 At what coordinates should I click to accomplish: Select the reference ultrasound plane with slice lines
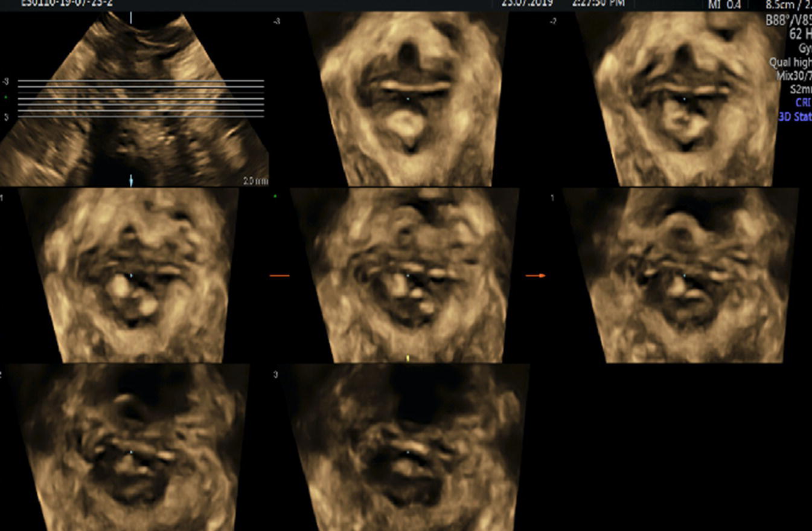134,99
